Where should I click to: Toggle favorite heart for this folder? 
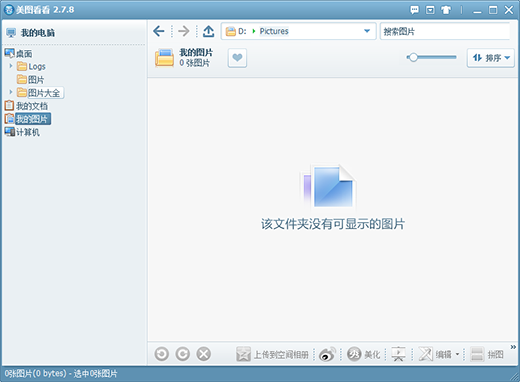coord(237,58)
